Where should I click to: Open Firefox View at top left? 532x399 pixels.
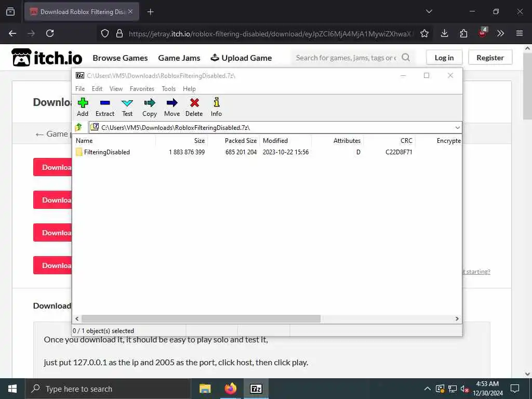[10, 11]
